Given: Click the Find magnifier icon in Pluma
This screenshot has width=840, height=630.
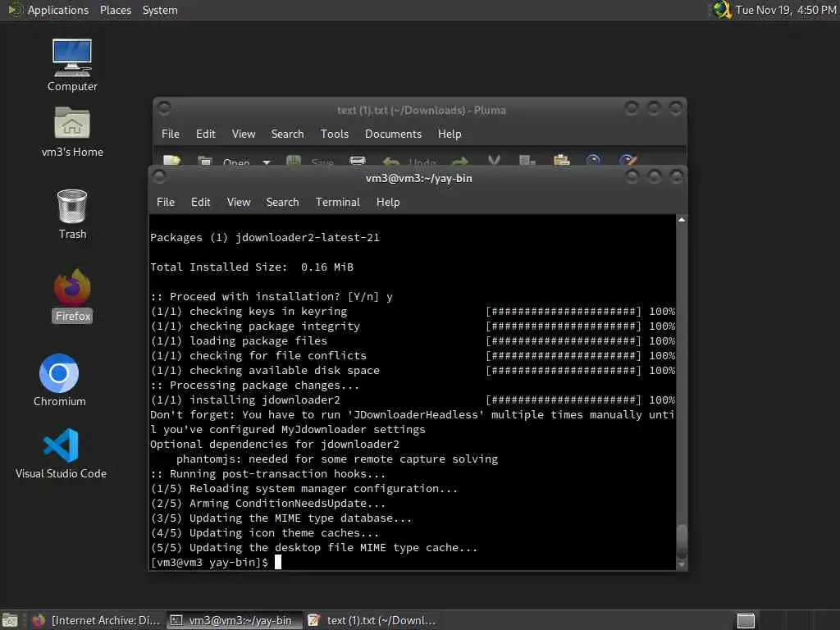Looking at the screenshot, I should point(593,160).
